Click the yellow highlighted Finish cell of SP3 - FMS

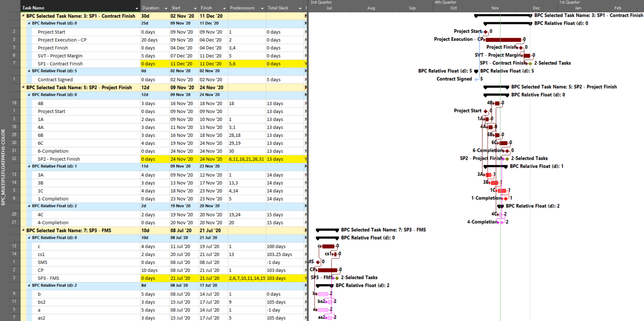coord(212,278)
